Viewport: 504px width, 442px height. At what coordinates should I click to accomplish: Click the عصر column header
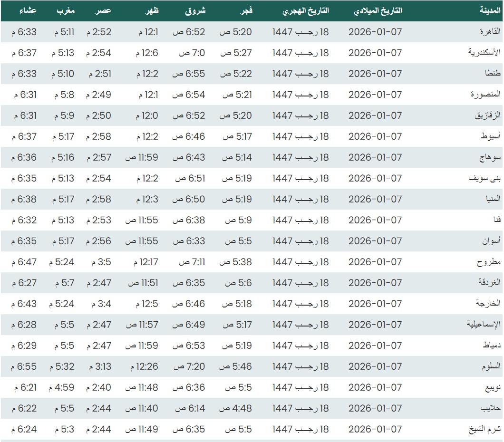(x=105, y=10)
